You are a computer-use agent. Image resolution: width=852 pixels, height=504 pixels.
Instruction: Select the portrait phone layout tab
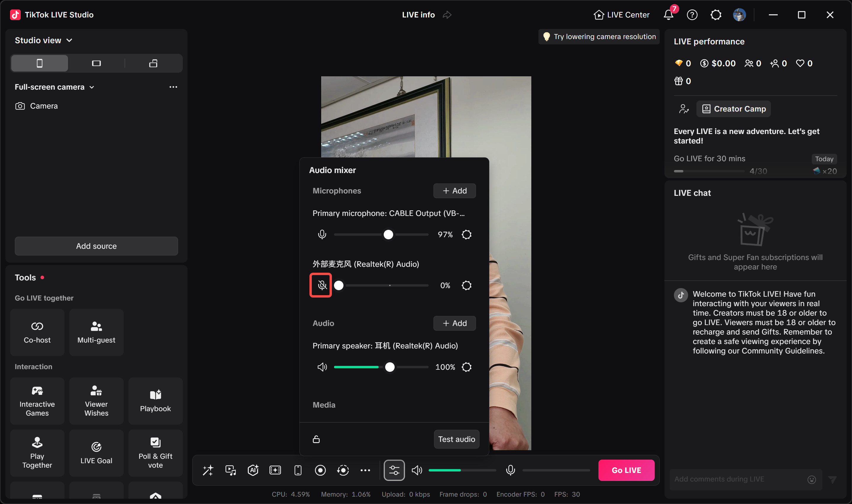40,63
